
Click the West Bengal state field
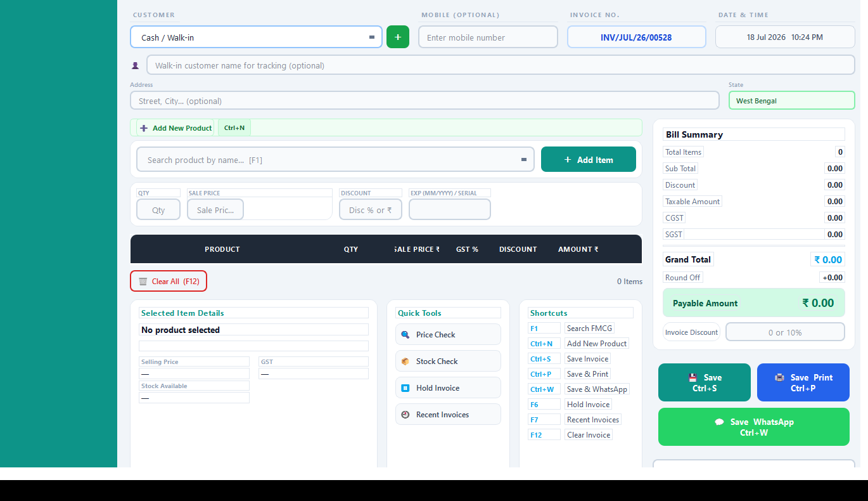(791, 100)
